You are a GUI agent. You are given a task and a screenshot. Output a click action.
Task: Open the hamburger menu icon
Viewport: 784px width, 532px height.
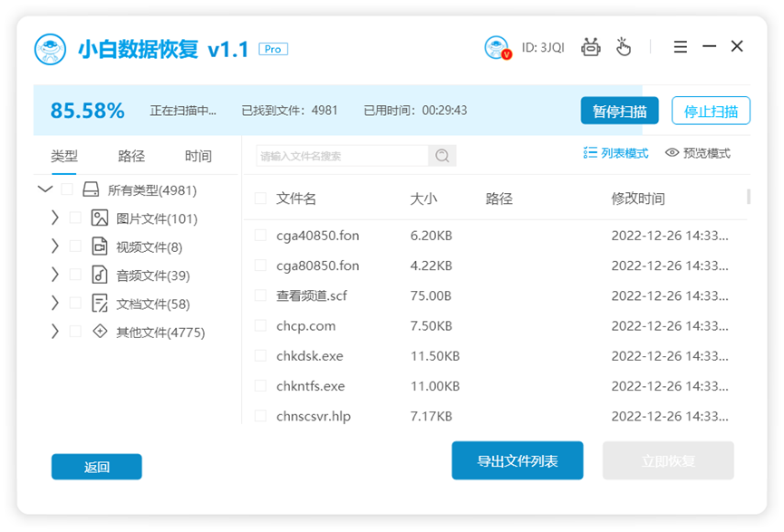coord(681,47)
